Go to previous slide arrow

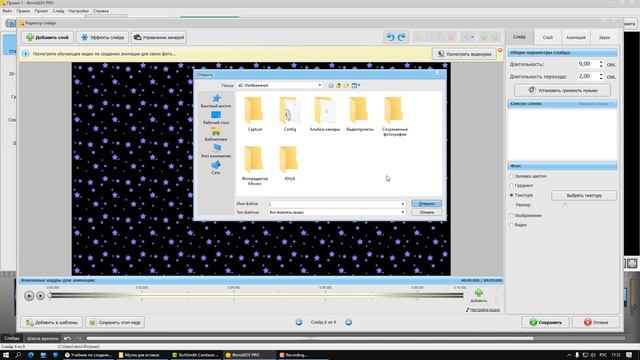299,322
